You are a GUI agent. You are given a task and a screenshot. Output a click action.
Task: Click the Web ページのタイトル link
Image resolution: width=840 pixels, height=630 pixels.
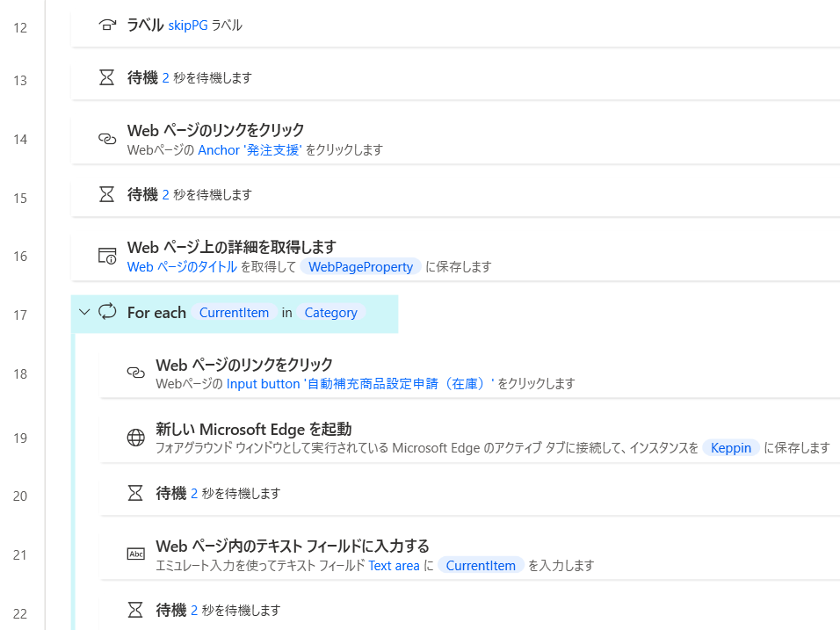[x=182, y=267]
